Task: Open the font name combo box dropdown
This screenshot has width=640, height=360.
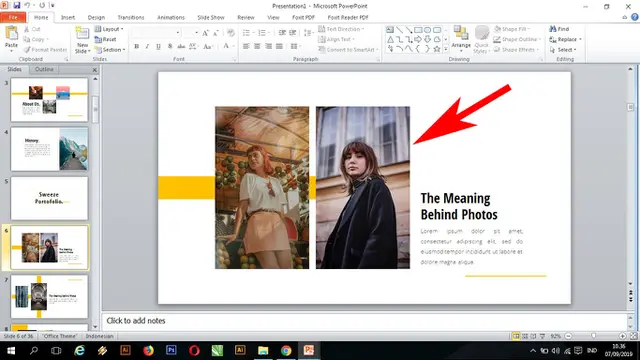Action: [178, 33]
